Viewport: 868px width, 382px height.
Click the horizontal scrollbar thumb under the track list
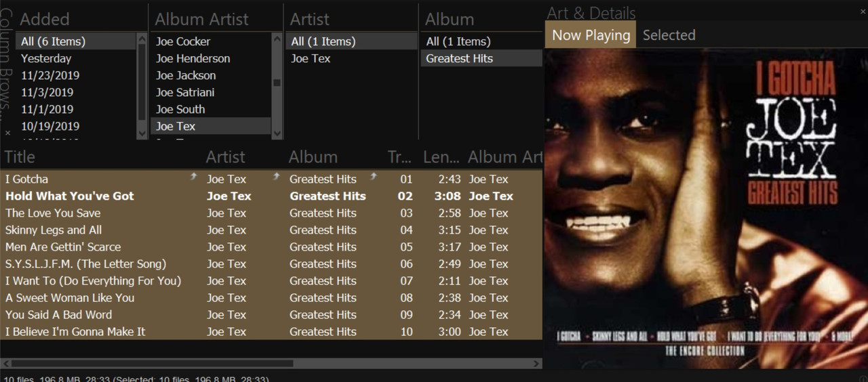click(153, 364)
